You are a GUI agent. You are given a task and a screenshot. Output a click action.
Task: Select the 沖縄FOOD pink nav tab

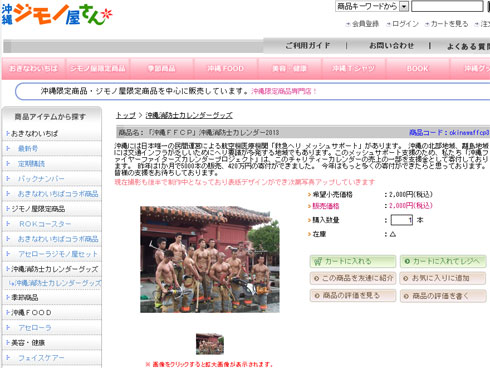pyautogui.click(x=226, y=69)
